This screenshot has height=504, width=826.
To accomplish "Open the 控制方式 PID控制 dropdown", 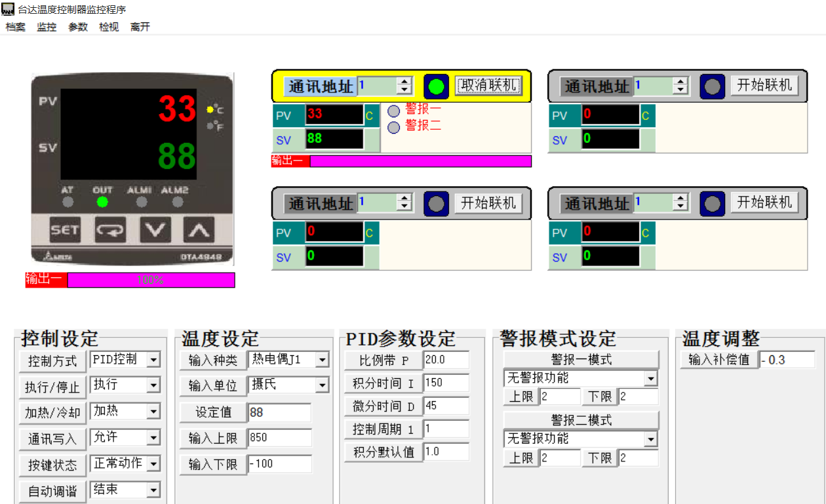I will coord(153,360).
